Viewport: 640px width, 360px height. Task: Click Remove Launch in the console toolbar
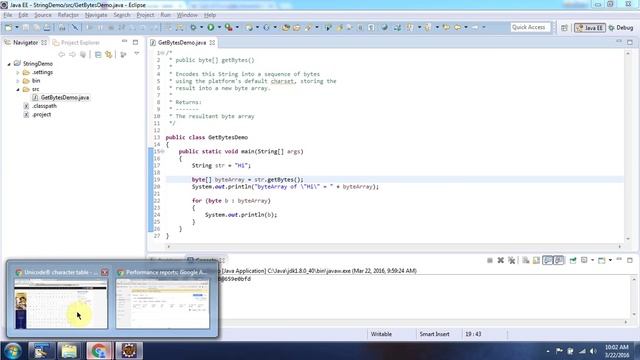pos(500,260)
